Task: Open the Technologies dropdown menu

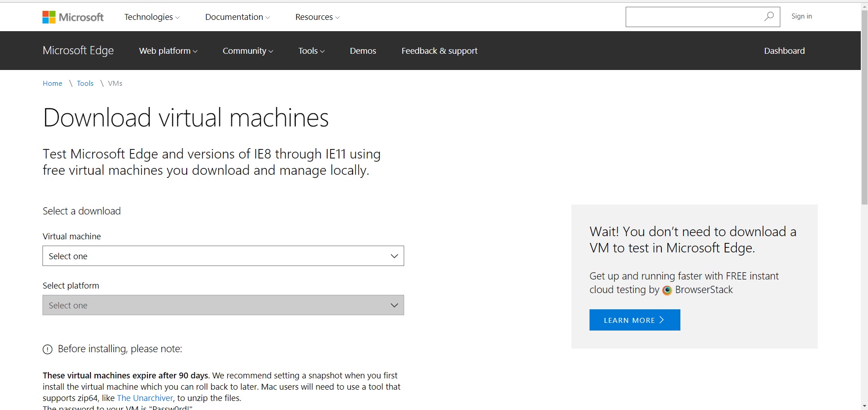Action: pyautogui.click(x=152, y=17)
